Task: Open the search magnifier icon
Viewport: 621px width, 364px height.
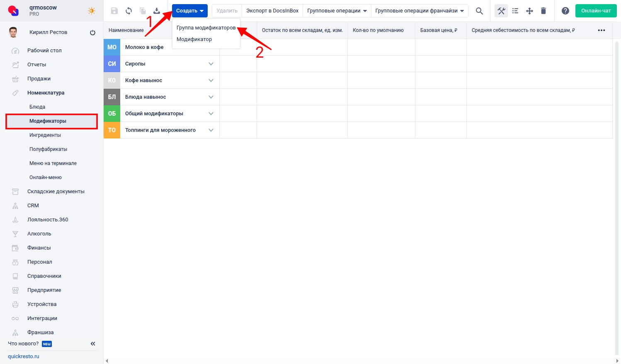Action: click(x=479, y=11)
